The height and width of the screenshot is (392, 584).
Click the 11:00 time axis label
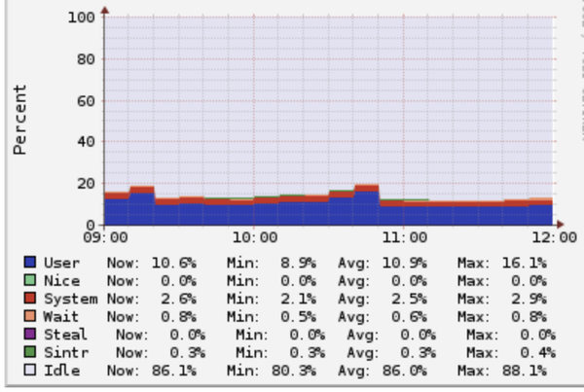(x=405, y=237)
